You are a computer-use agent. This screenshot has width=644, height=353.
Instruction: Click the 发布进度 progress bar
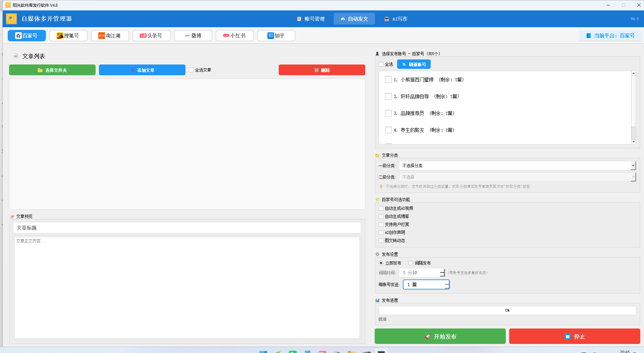coord(507,310)
